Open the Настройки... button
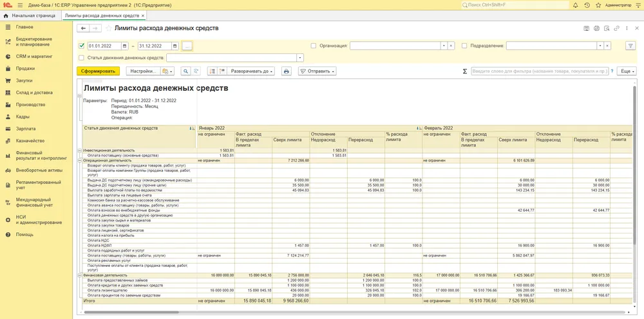This screenshot has width=644, height=319. pyautogui.click(x=143, y=71)
